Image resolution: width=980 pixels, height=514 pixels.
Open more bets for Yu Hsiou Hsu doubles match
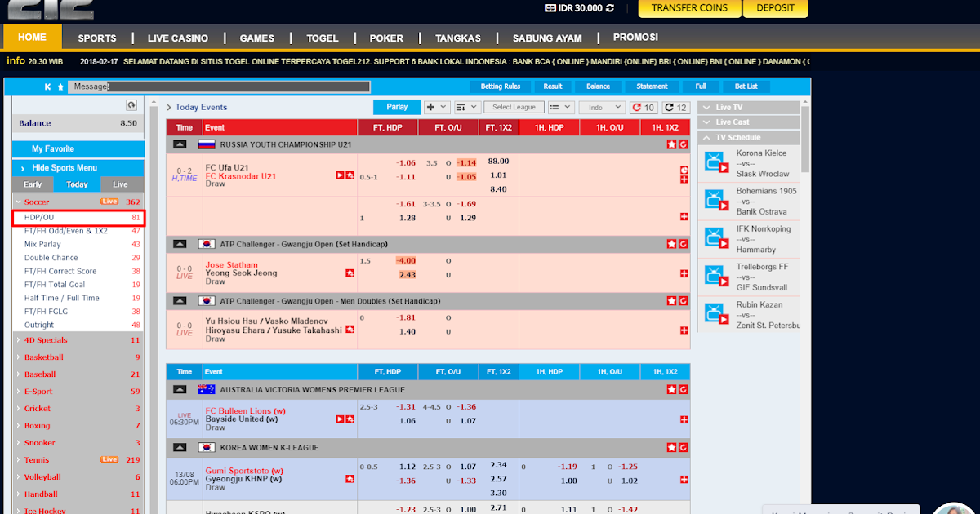point(684,330)
